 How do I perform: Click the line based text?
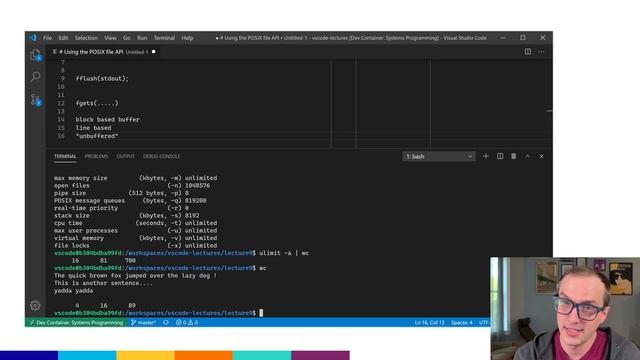[93, 128]
